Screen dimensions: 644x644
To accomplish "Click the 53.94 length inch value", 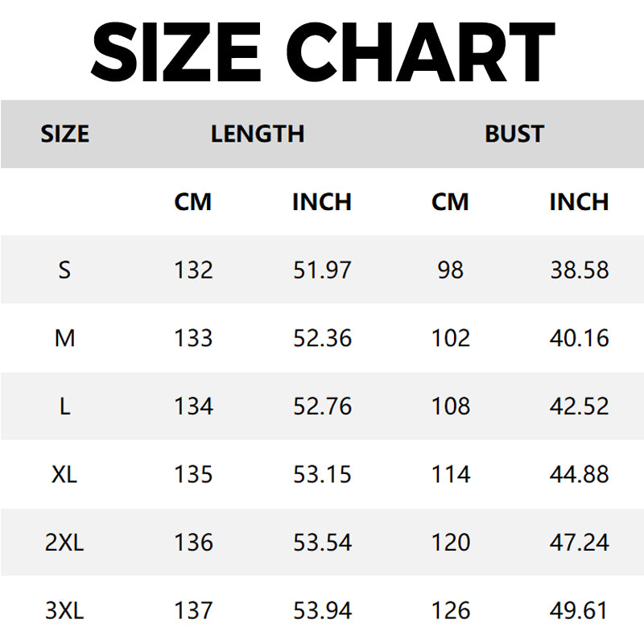I will pyautogui.click(x=322, y=611).
